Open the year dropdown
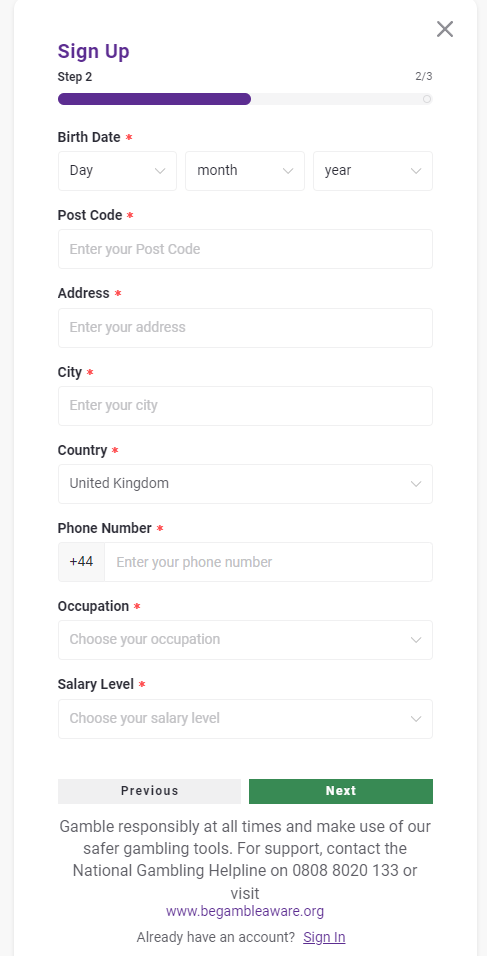487x956 pixels. [x=373, y=171]
